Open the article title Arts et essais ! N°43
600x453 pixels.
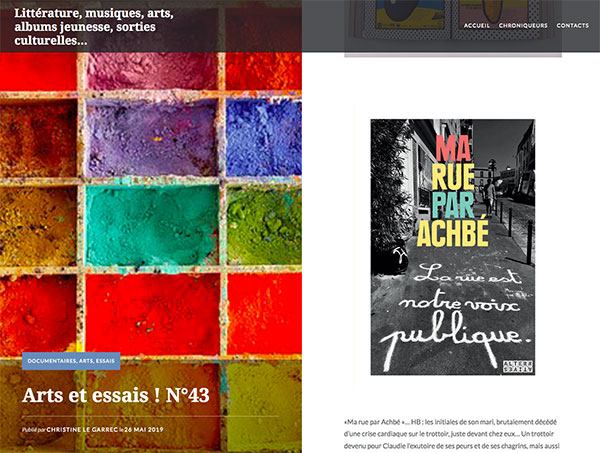pyautogui.click(x=116, y=395)
